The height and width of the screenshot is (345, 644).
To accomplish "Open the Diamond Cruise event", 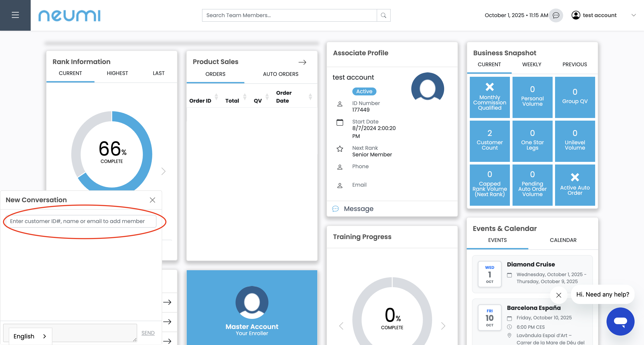I will tap(531, 265).
